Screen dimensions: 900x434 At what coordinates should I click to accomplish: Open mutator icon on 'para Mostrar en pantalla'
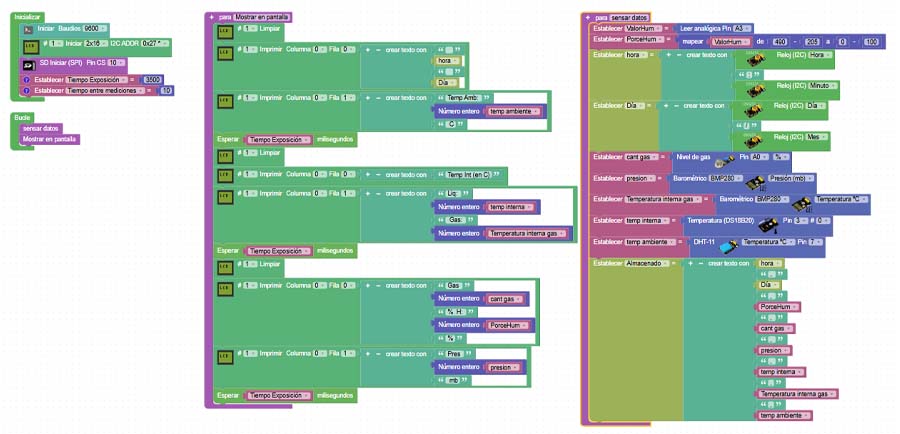[211, 18]
